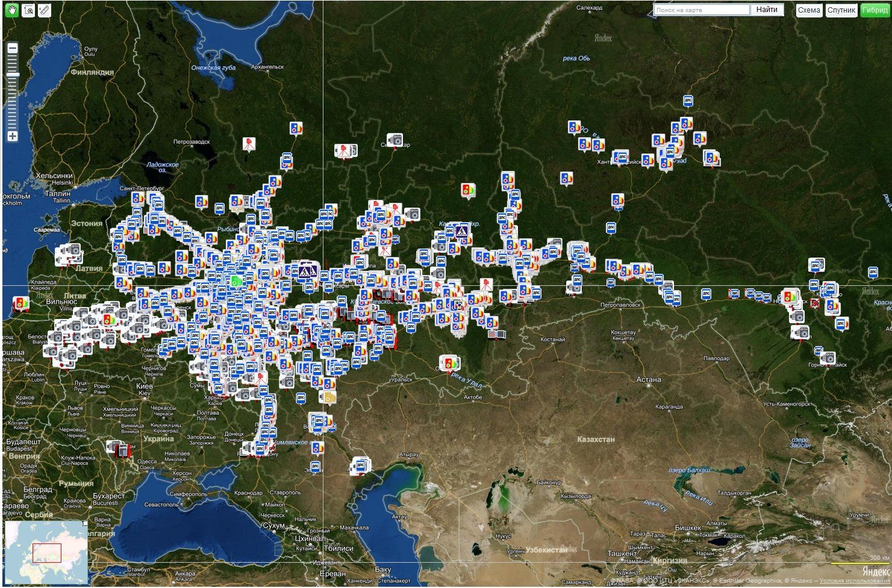Click the camera marker near Latvia

tap(69, 253)
